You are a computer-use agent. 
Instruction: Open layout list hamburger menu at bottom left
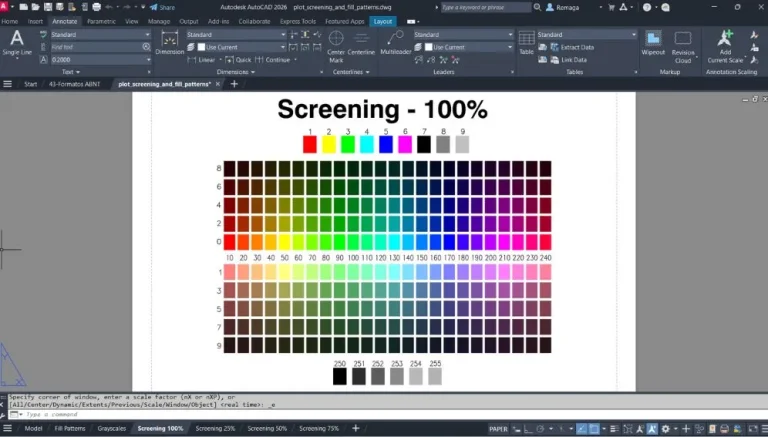pos(7,429)
